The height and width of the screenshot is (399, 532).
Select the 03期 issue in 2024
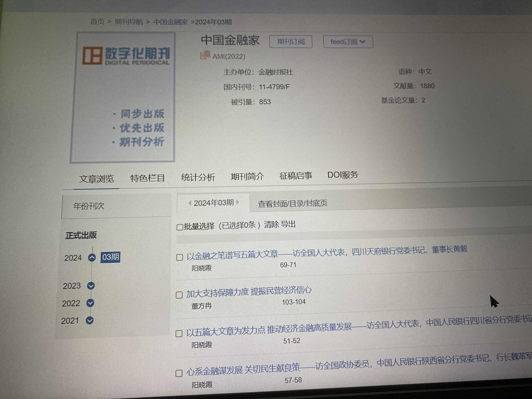110,257
